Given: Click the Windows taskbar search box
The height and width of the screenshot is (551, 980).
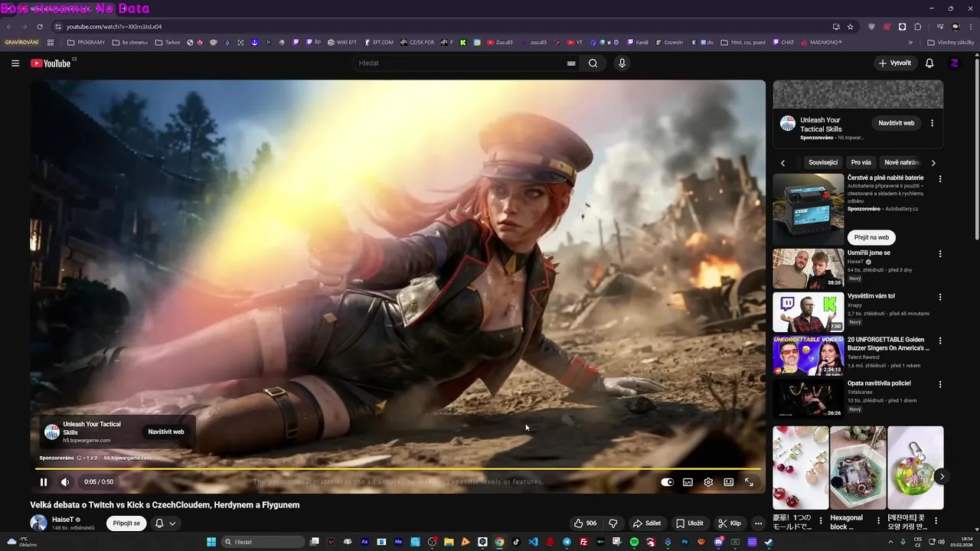Looking at the screenshot, I should [263, 542].
